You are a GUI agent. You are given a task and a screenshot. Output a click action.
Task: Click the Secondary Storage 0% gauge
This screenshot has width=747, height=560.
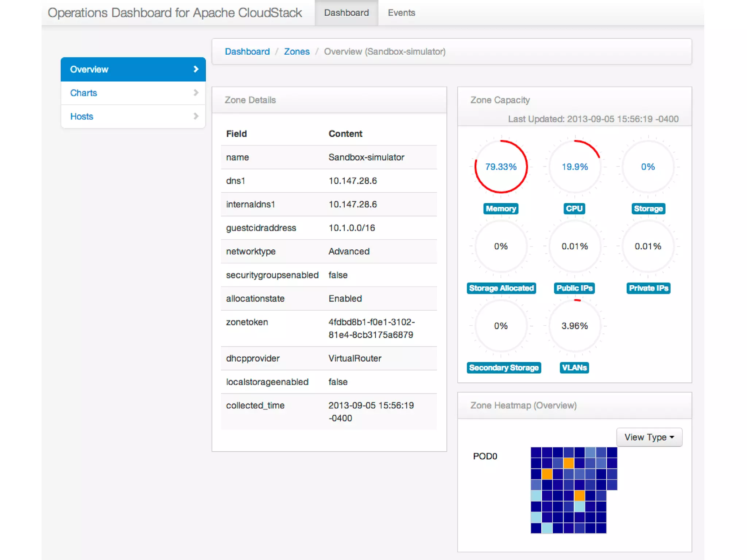[501, 326]
